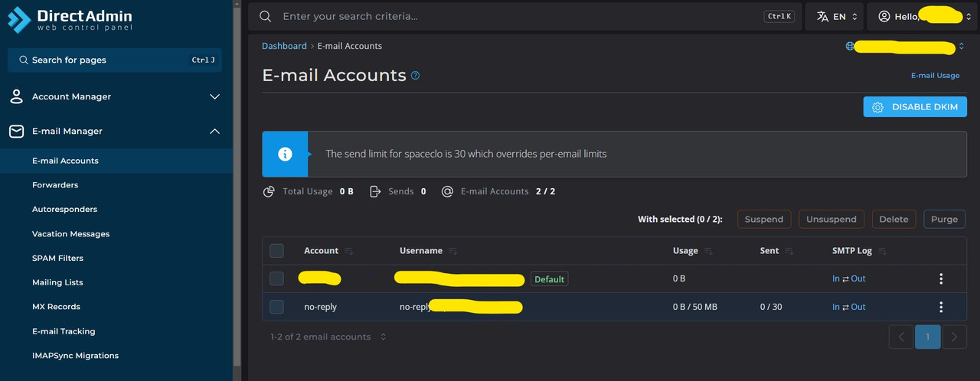980x381 pixels.
Task: Click the Total Usage pie icon
Action: [269, 191]
